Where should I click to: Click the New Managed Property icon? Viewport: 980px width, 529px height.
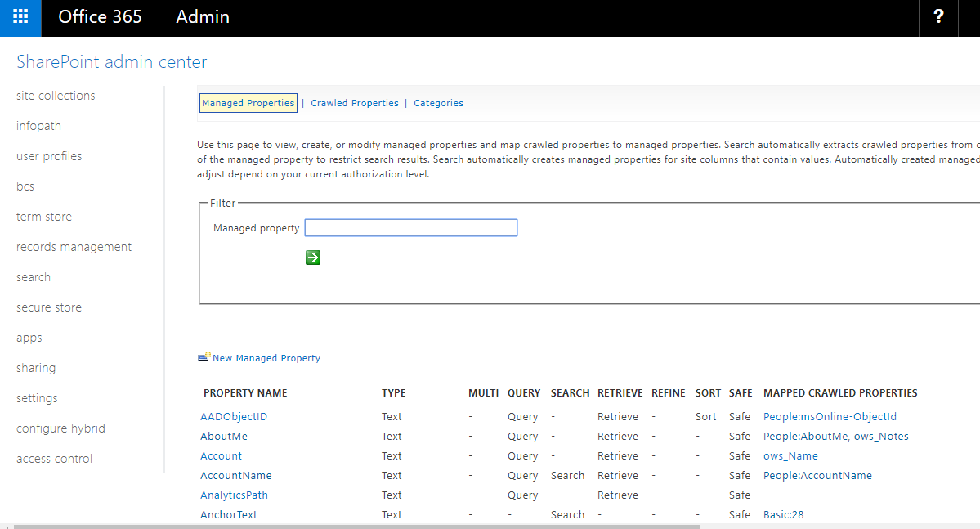(x=204, y=357)
